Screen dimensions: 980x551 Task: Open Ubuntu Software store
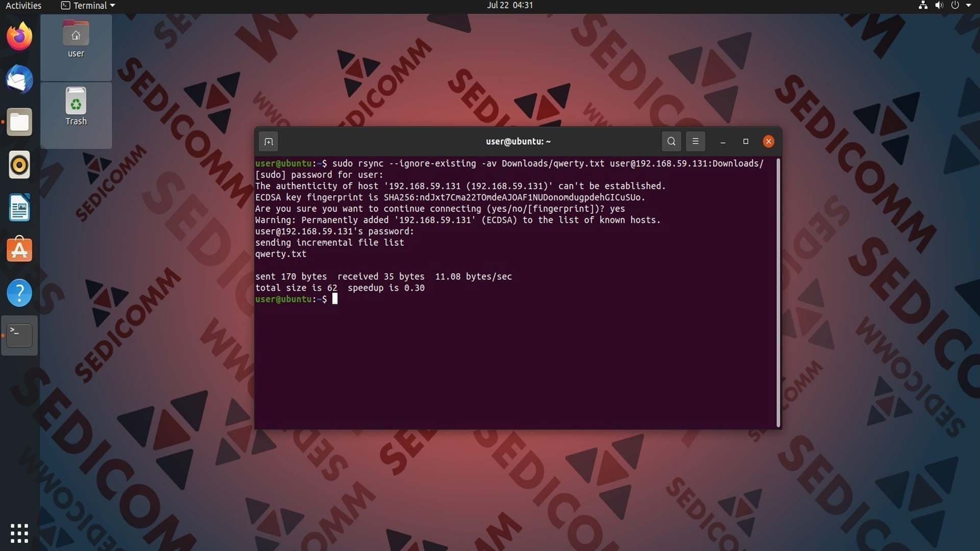19,250
